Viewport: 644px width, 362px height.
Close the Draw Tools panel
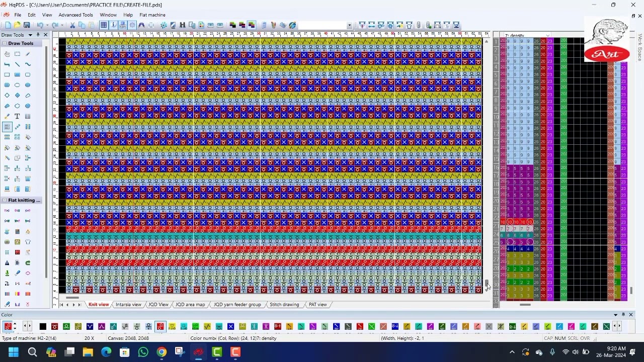tap(45, 35)
